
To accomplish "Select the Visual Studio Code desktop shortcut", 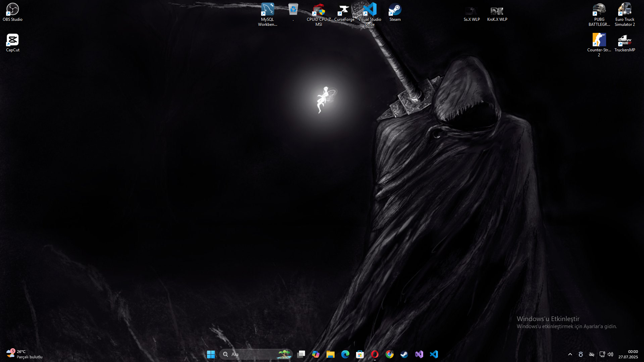I will (369, 15).
